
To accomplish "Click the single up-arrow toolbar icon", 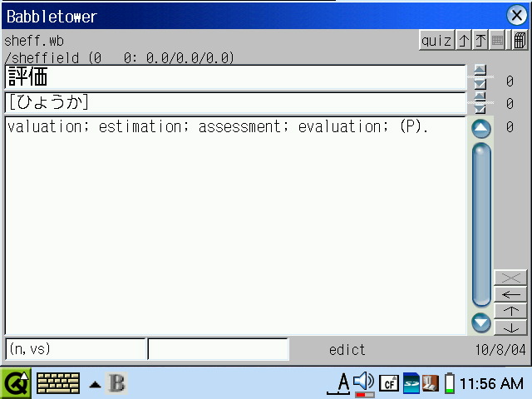I will tap(464, 41).
